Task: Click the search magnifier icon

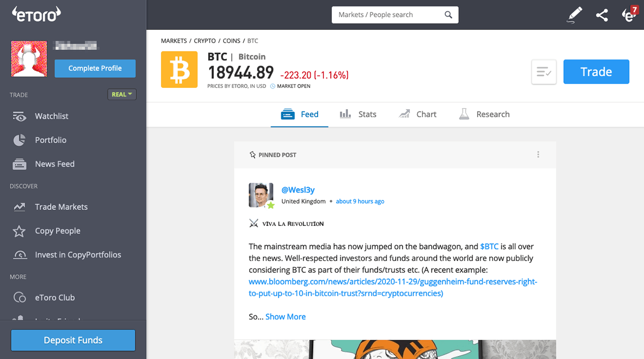Action: pos(448,15)
